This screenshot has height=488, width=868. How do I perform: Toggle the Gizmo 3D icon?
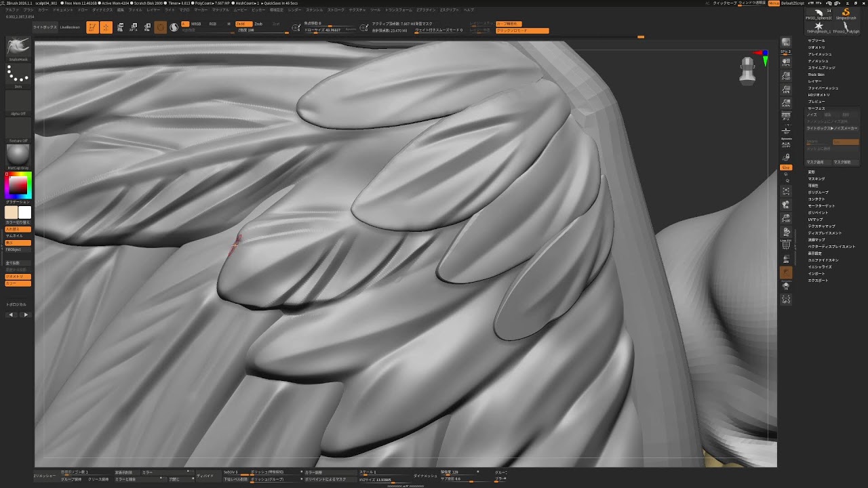pos(161,27)
